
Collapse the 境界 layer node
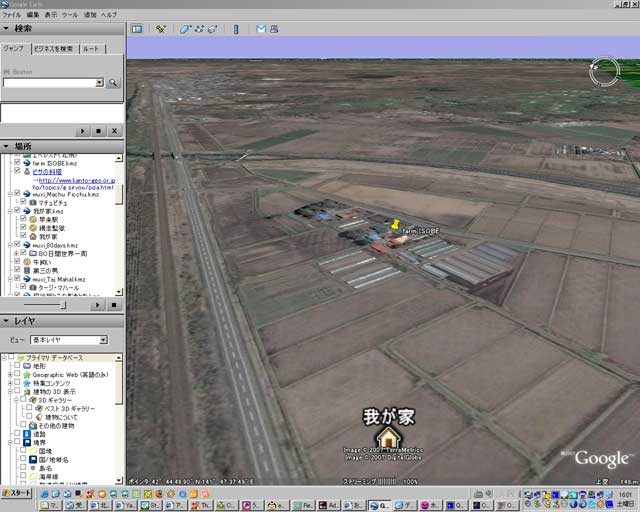click(10, 442)
